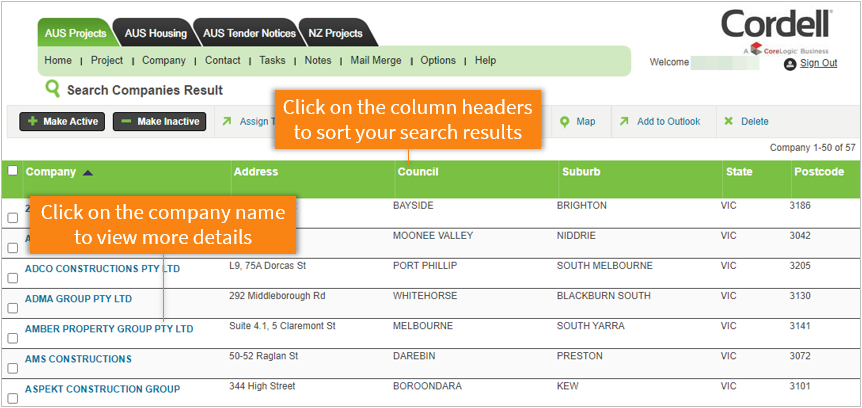Click the Sign Out link
The image size is (862, 408).
click(819, 63)
